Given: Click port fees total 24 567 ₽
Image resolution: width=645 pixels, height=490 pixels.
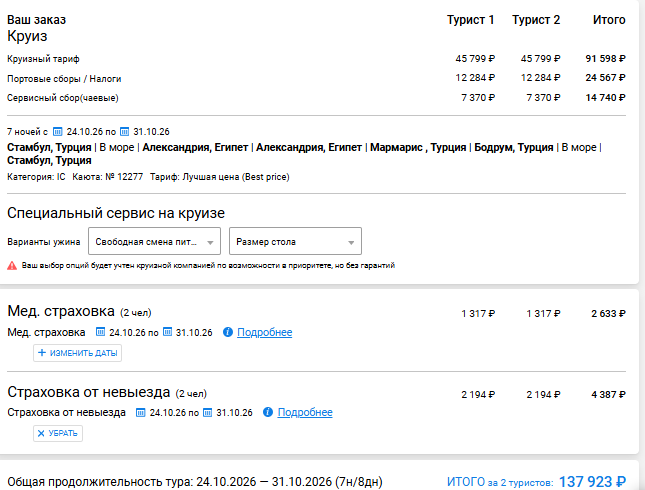Looking at the screenshot, I should coord(606,78).
